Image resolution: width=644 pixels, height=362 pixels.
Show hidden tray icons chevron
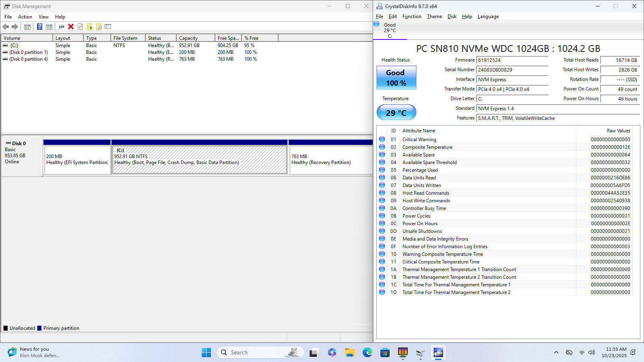pos(556,352)
